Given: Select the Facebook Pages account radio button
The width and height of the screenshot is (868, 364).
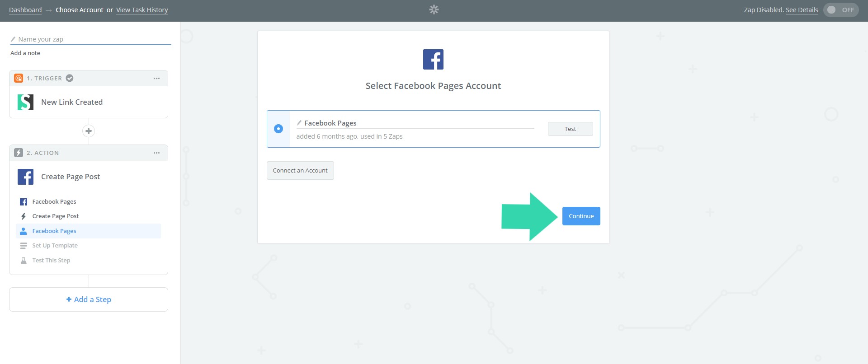Looking at the screenshot, I should click(278, 129).
